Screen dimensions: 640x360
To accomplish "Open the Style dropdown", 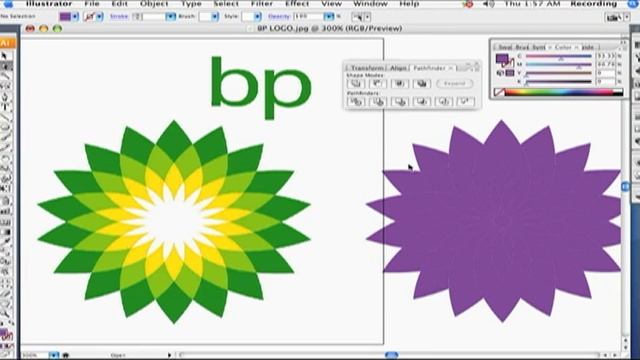I will [x=257, y=17].
